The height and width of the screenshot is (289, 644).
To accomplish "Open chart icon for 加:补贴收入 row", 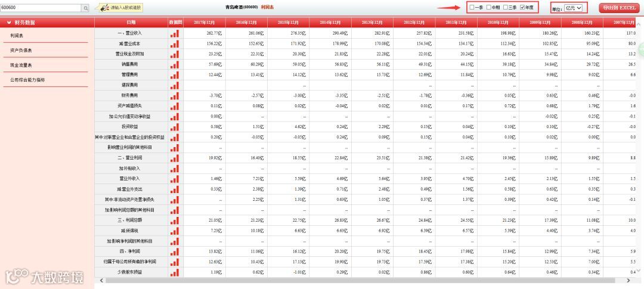I will coord(175,168).
